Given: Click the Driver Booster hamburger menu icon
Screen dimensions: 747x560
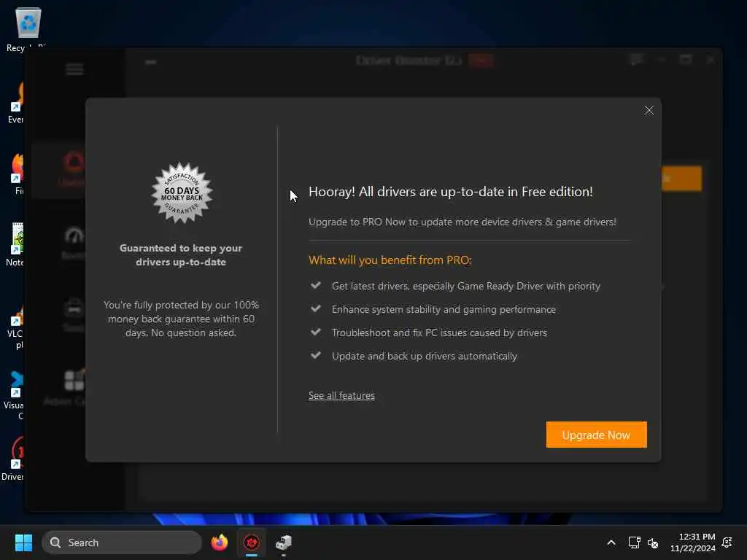Looking at the screenshot, I should (x=74, y=69).
